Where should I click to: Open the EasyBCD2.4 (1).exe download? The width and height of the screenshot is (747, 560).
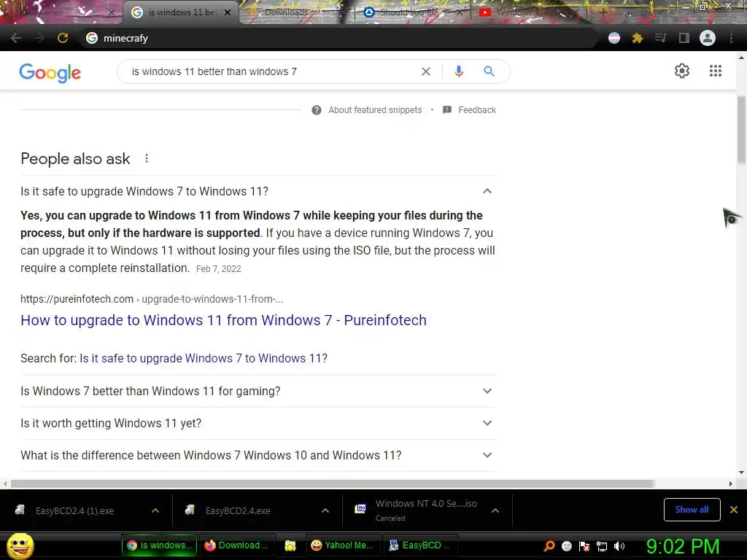tap(75, 510)
